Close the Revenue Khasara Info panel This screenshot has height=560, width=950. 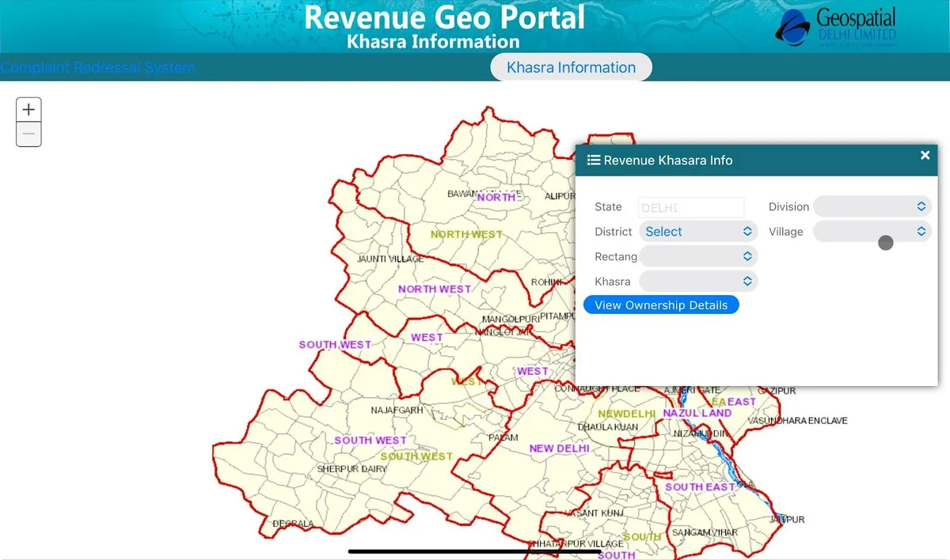tap(925, 156)
